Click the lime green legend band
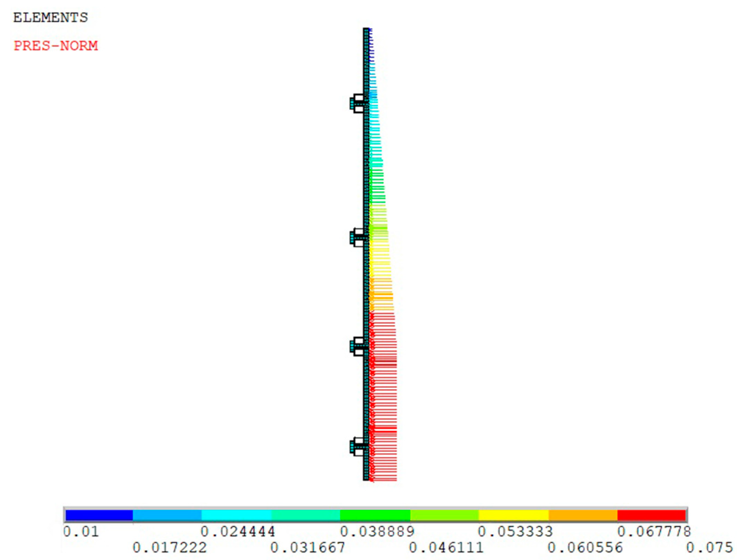 pyautogui.click(x=444, y=515)
